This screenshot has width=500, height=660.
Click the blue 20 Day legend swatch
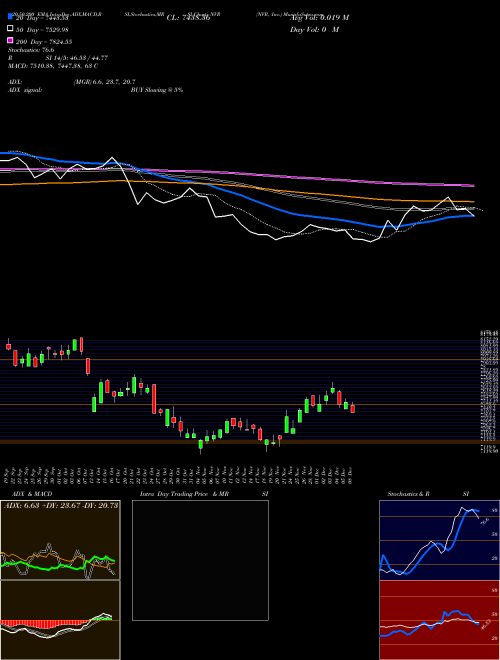point(10,17)
